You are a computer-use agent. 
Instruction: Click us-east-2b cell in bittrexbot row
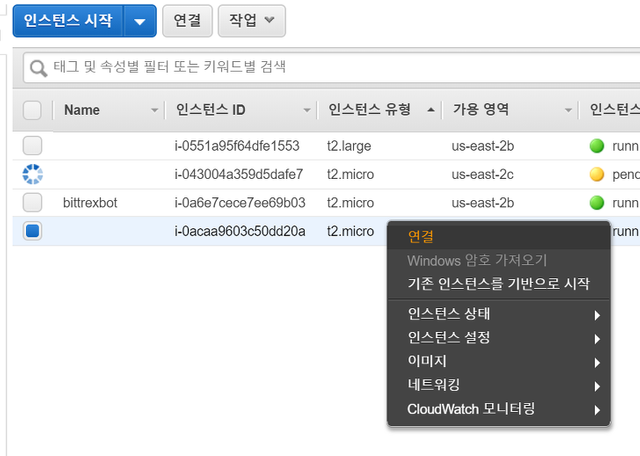click(483, 203)
